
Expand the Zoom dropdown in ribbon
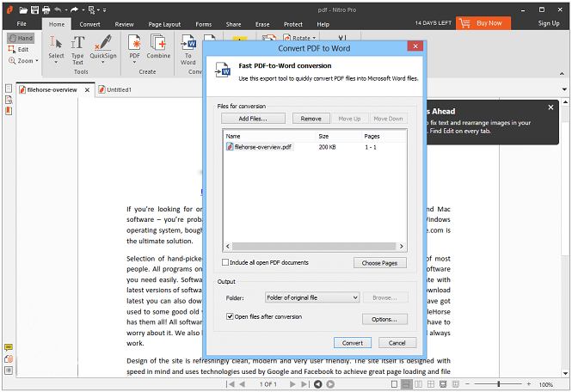(x=25, y=61)
